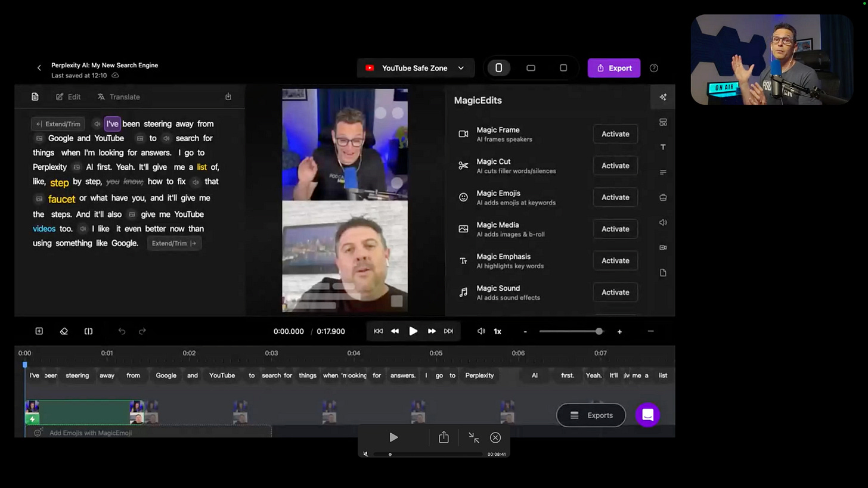Image resolution: width=868 pixels, height=488 pixels.
Task: Zoom in timeline with plus button
Action: [x=619, y=331]
